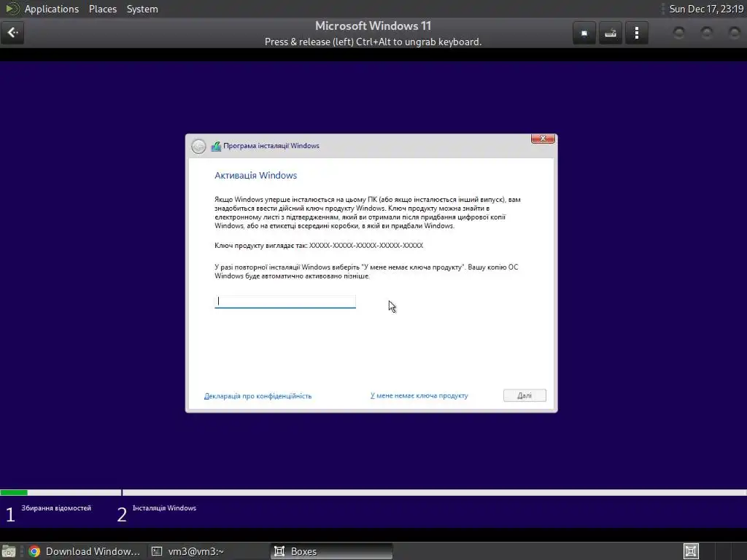Click the Windows setup program icon
747x560 pixels.
(216, 146)
